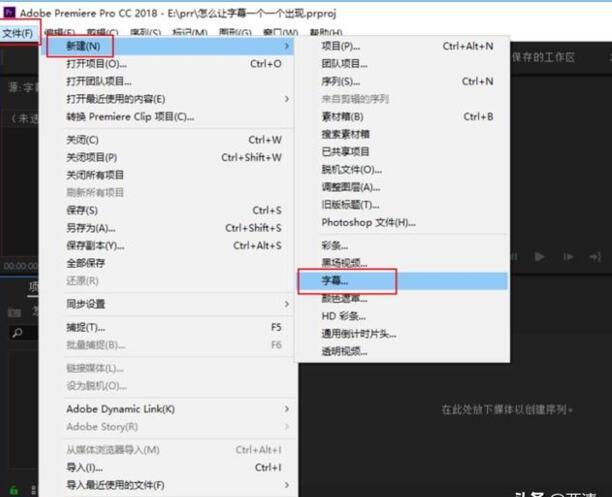
Task: Choose 关闭项目(P) entry
Action: (168, 157)
